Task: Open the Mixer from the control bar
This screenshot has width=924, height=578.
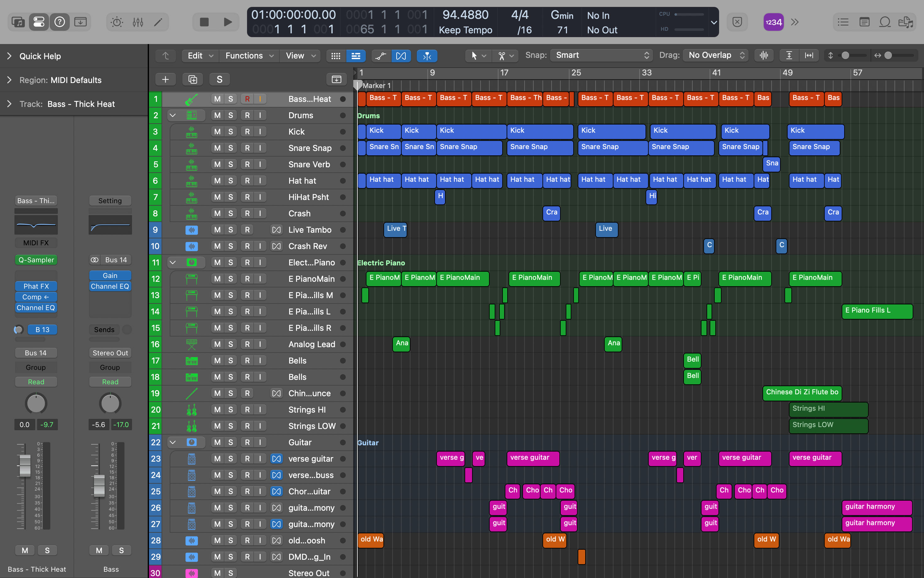Action: tap(138, 22)
